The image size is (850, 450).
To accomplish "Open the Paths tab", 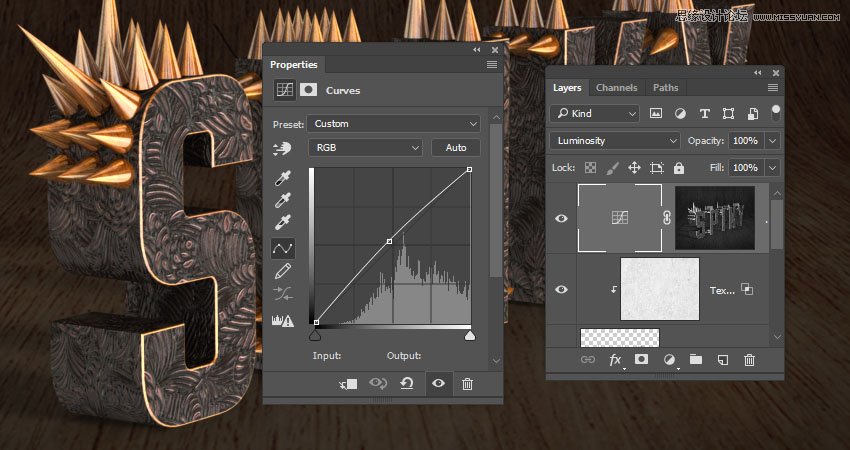I will point(665,88).
